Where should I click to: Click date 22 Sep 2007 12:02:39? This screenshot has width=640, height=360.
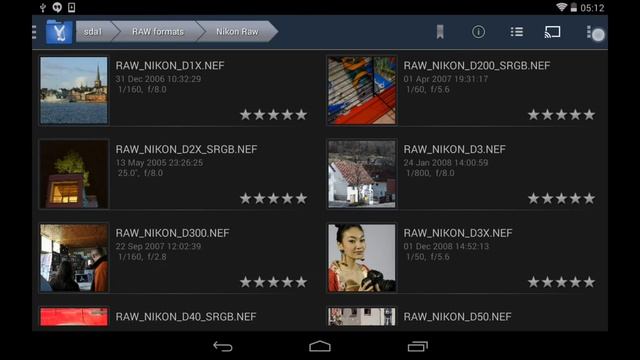point(158,246)
